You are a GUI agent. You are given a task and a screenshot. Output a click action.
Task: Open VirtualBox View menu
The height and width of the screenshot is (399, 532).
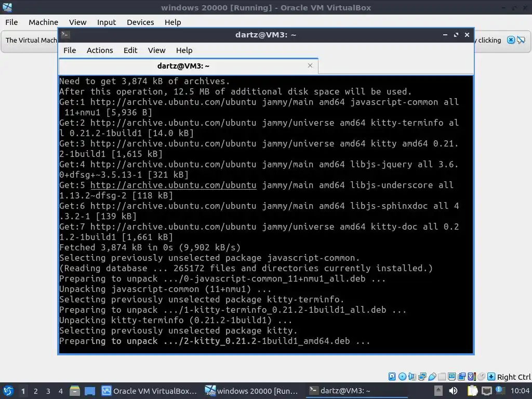(78, 22)
